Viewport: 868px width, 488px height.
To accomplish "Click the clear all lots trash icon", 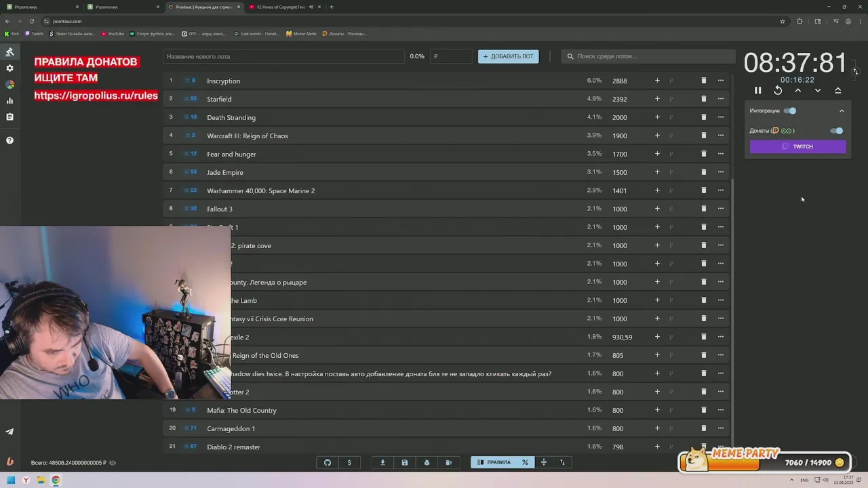I will point(448,462).
